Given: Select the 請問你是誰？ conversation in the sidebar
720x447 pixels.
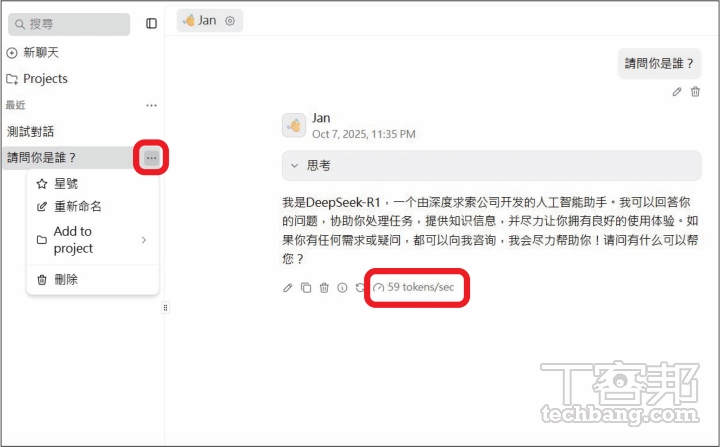Looking at the screenshot, I should point(69,158).
